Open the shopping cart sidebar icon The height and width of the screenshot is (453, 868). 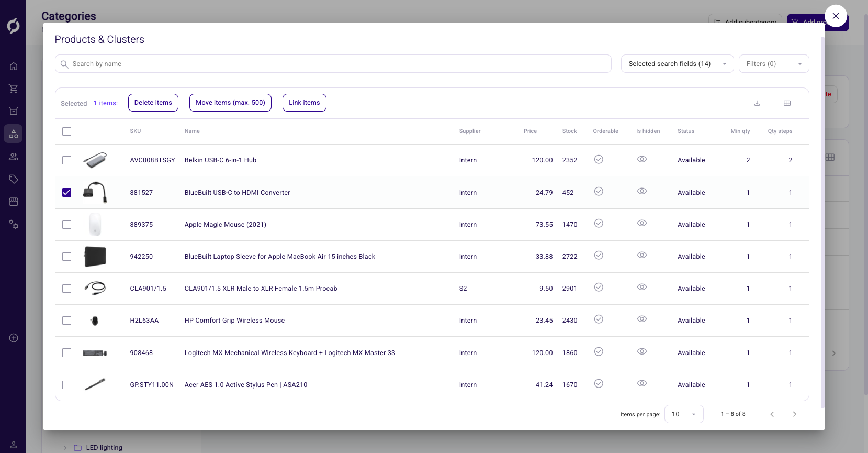(x=14, y=89)
